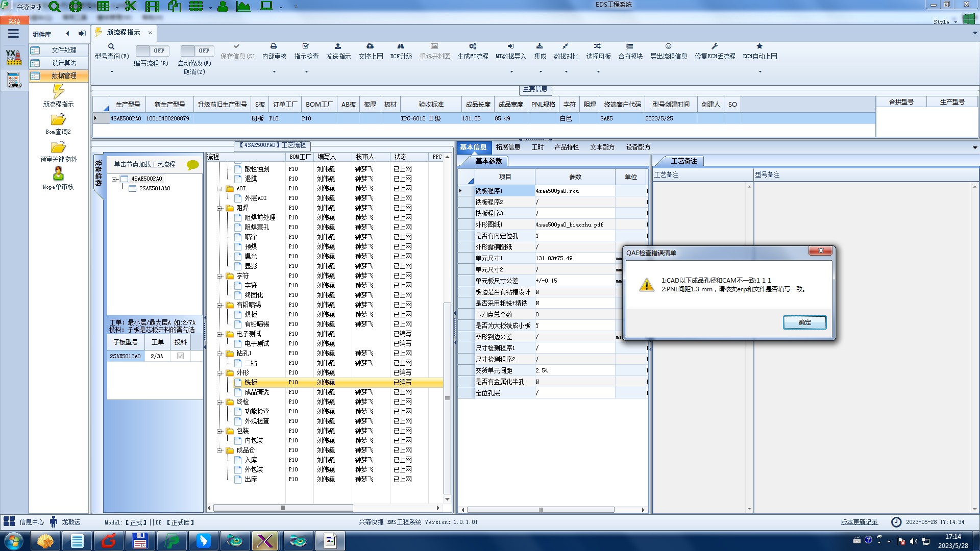Open the Bom查询2 folder icon
The height and width of the screenshot is (551, 980).
pos(58,120)
